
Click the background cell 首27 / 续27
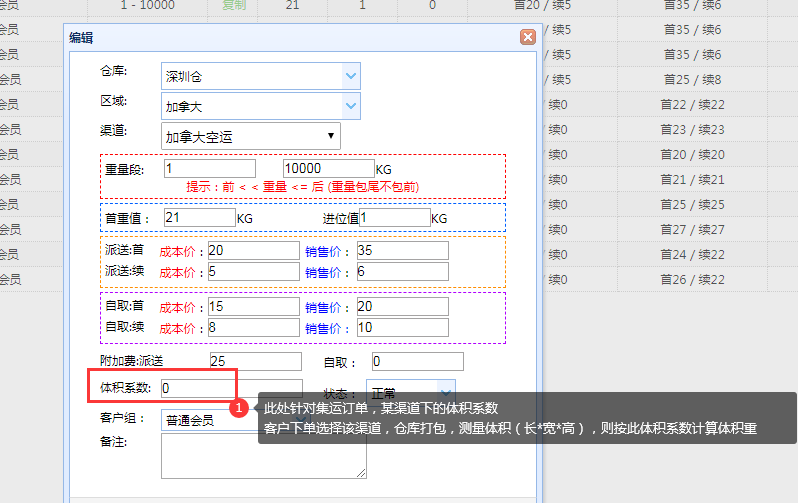point(692,229)
